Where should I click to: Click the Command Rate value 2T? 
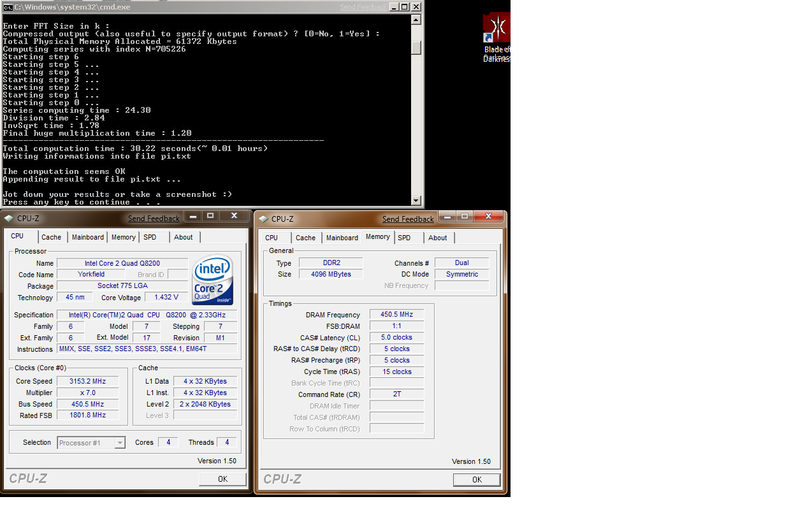[396, 394]
